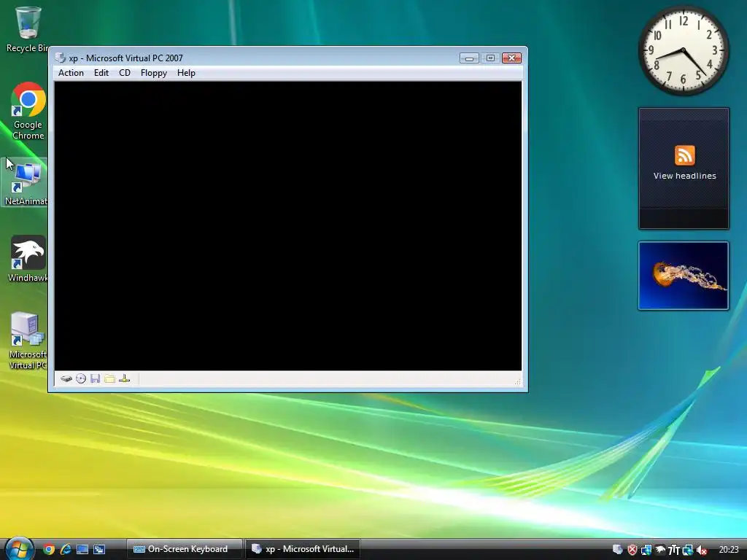This screenshot has height=560, width=747.
Task: Click the muted volume tray icon
Action: 702,550
